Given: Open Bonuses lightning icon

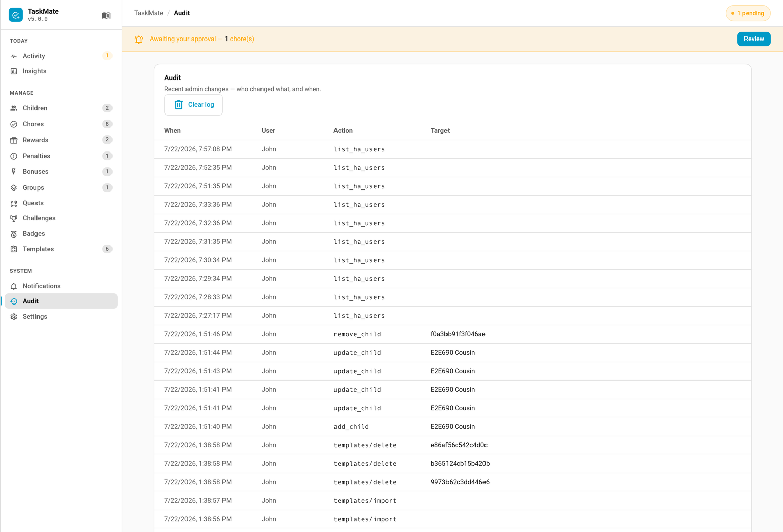Looking at the screenshot, I should tap(14, 172).
